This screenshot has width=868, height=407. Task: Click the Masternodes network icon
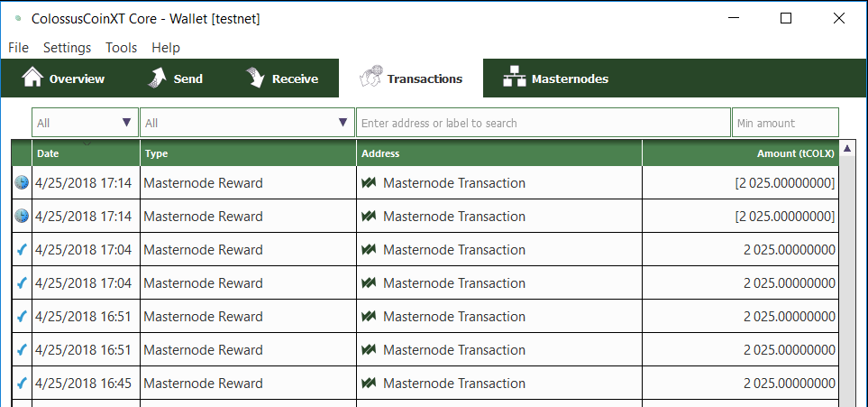tap(514, 79)
